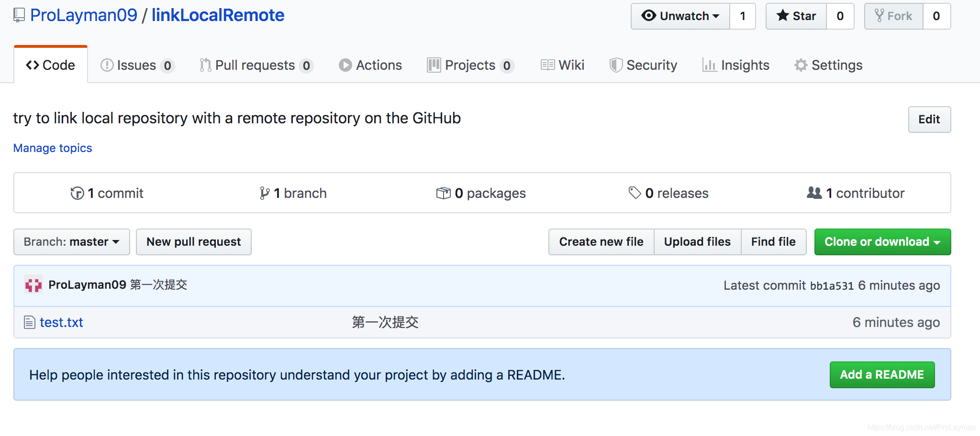The height and width of the screenshot is (436, 980).
Task: Open the Unwatch dropdown
Action: (x=680, y=16)
